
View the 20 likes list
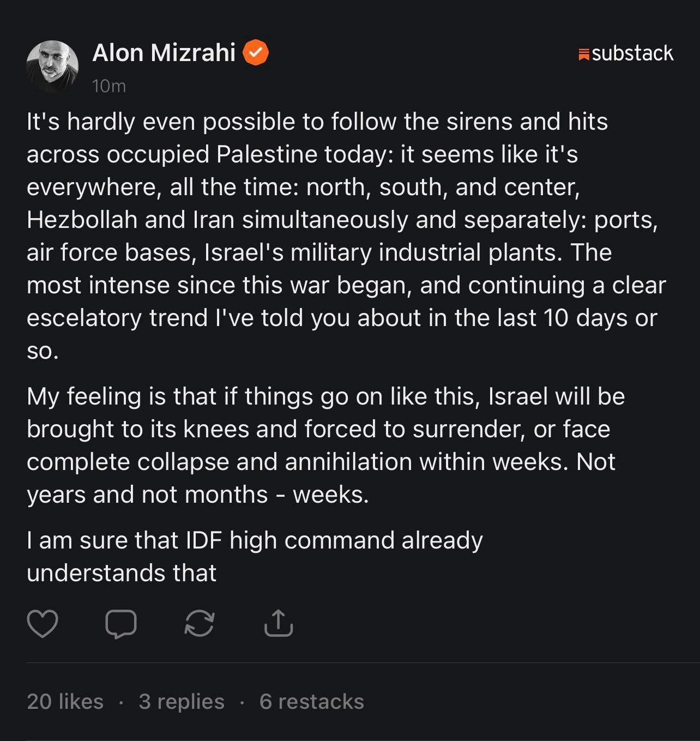click(65, 702)
